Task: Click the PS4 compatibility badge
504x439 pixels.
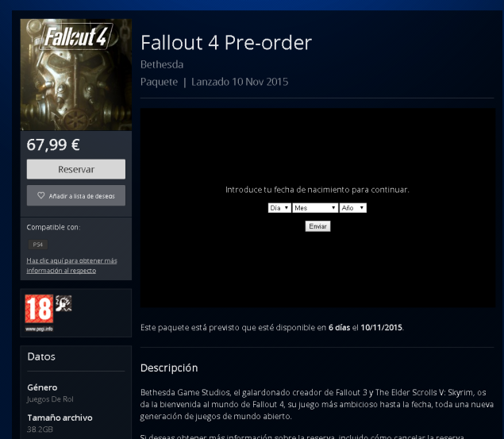Action: pos(38,245)
